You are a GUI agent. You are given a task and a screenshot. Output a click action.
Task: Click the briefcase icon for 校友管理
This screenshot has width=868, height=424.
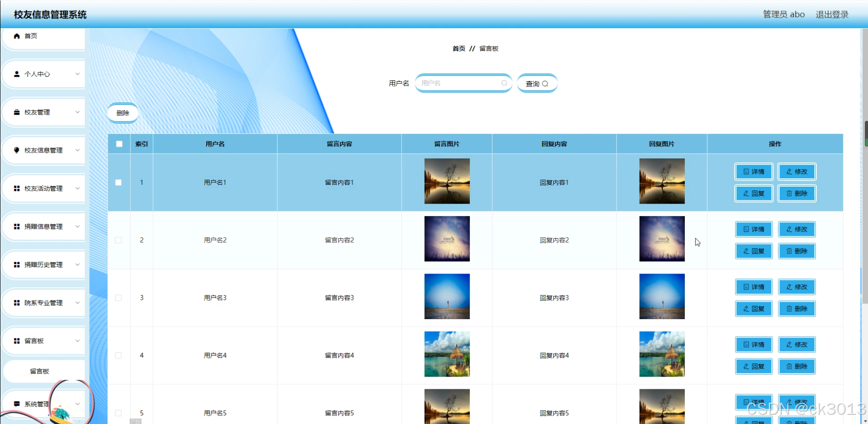click(17, 112)
